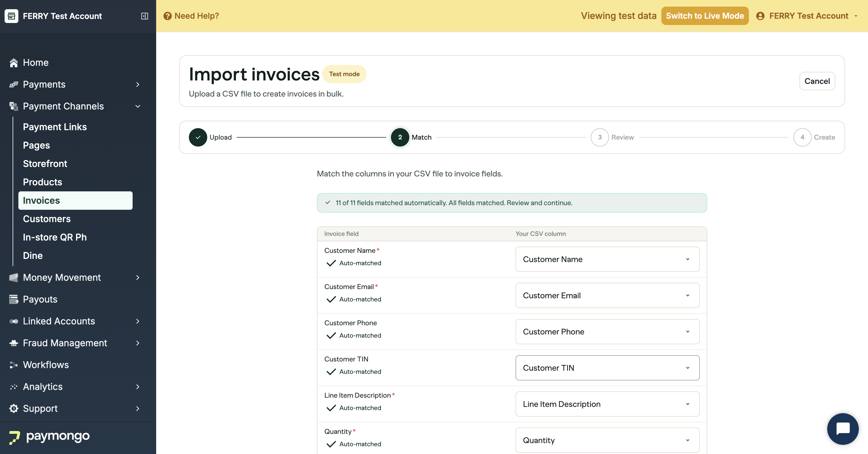
Task: Collapse the sidebar with the panel icon
Action: [145, 16]
